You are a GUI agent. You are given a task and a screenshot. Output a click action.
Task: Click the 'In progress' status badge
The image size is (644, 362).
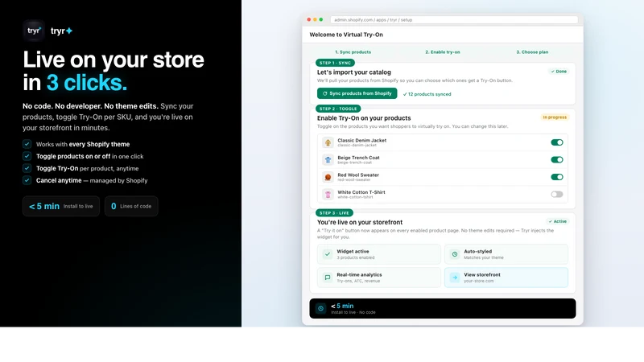tap(555, 117)
